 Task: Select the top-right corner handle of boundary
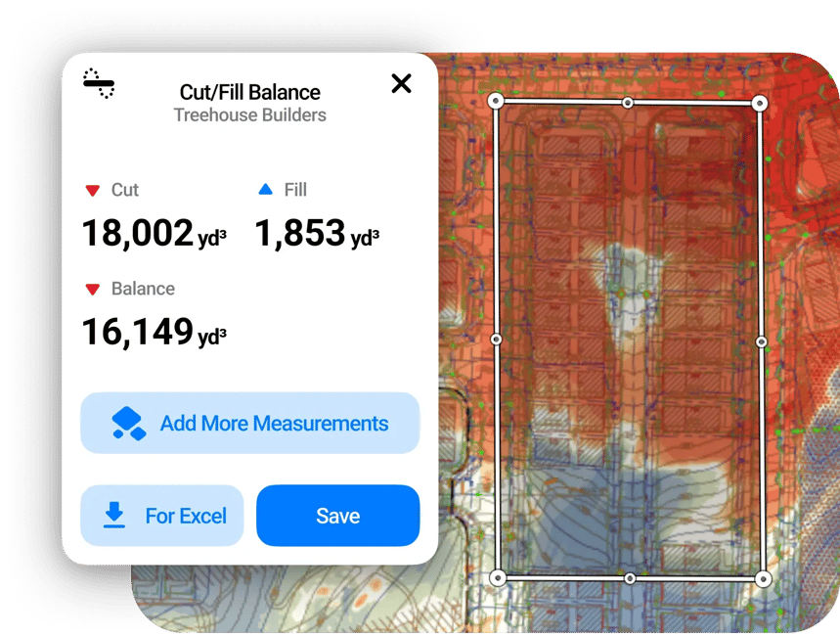point(759,103)
